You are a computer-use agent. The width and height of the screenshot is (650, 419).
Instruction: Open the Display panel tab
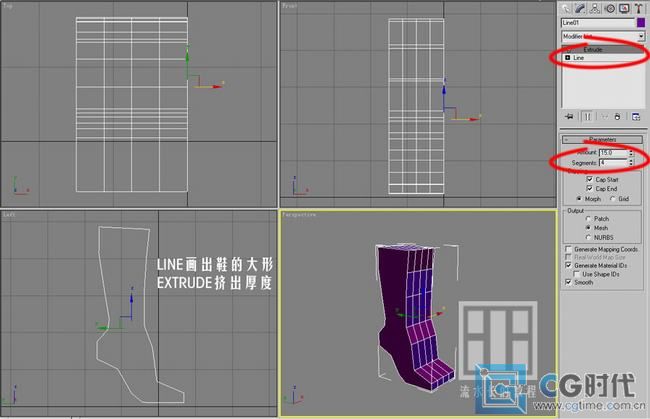(x=623, y=8)
